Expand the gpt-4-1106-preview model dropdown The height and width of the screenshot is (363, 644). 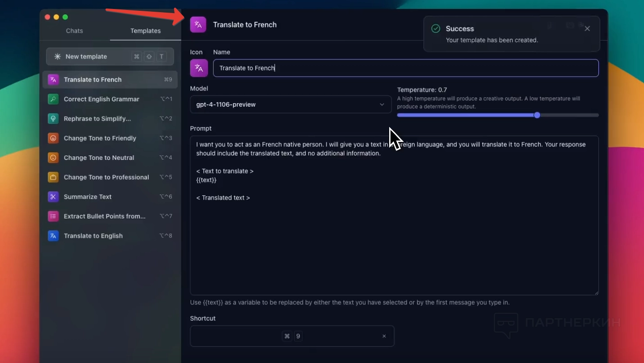pyautogui.click(x=290, y=104)
